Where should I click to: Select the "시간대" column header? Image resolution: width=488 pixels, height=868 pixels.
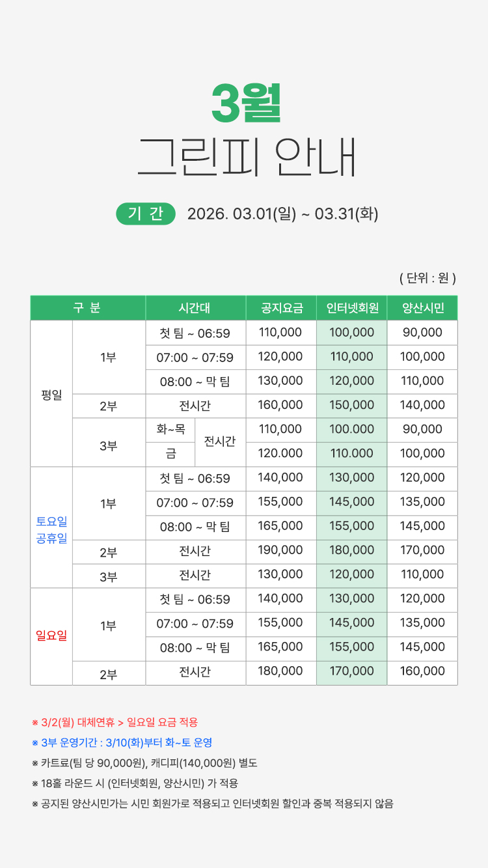pos(195,308)
